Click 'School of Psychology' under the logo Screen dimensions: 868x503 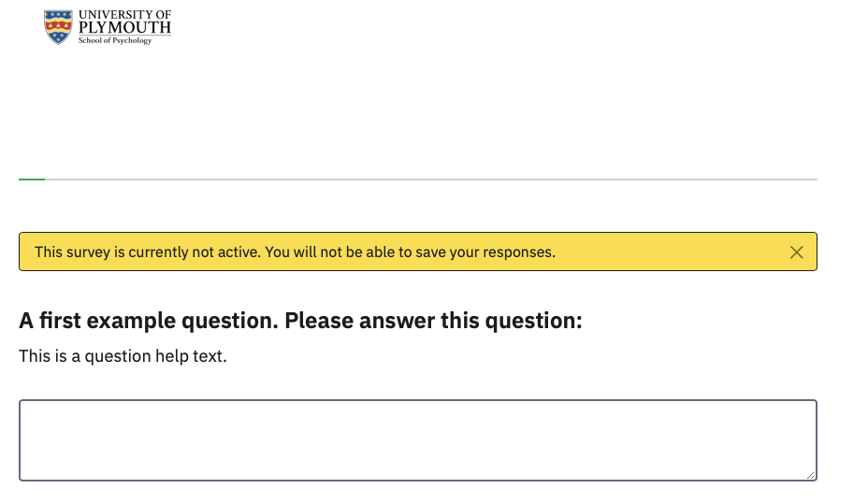click(115, 40)
